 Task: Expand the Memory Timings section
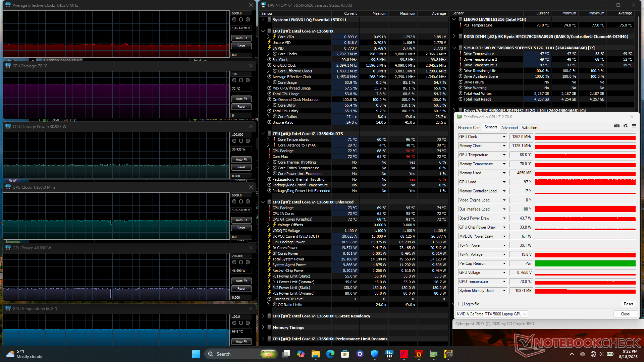263,327
